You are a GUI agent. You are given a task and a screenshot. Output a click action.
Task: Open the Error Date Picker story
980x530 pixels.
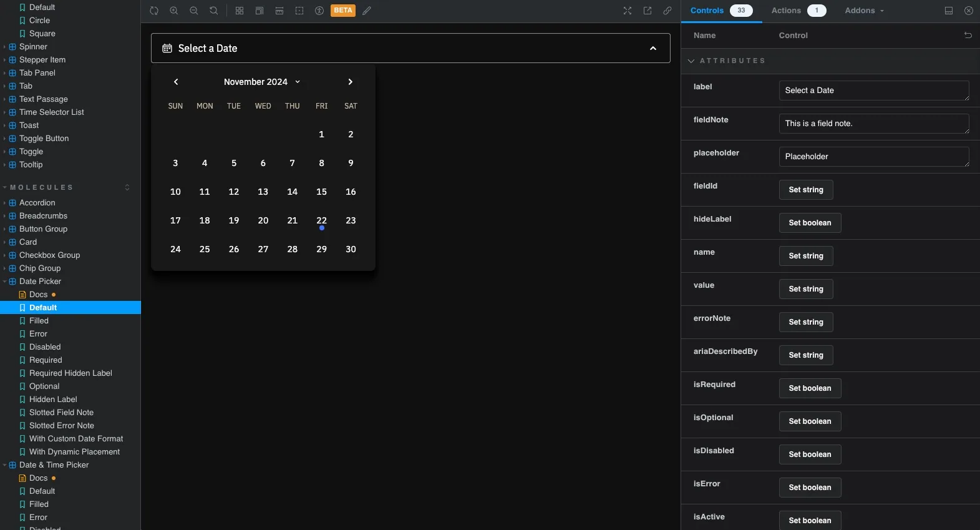point(38,334)
